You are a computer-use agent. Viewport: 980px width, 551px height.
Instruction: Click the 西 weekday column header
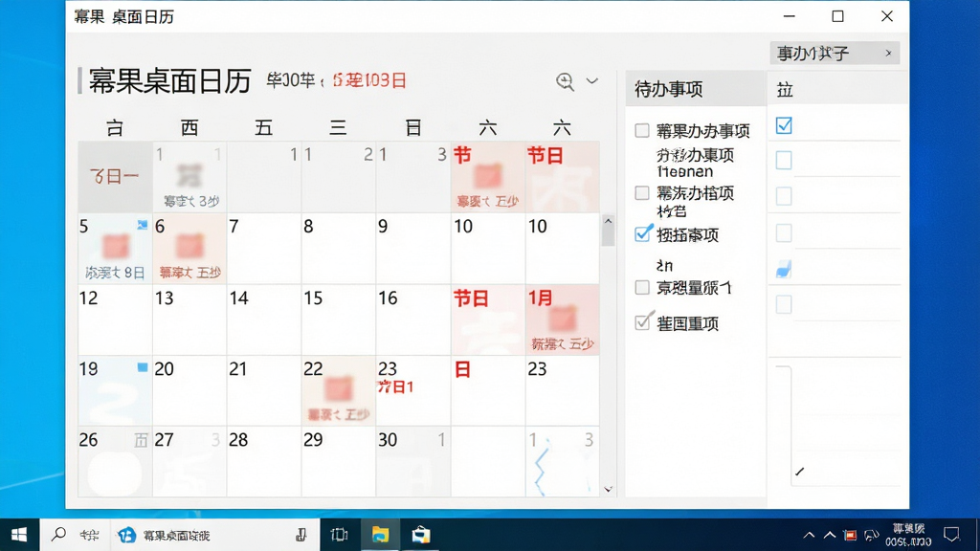click(x=189, y=127)
